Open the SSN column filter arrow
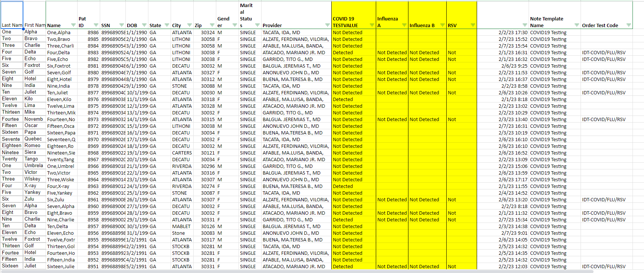 (121, 25)
